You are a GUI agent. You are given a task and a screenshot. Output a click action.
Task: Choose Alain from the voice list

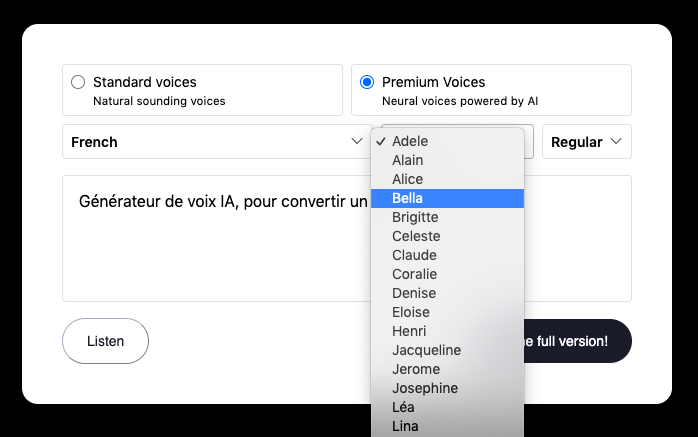[x=408, y=160]
